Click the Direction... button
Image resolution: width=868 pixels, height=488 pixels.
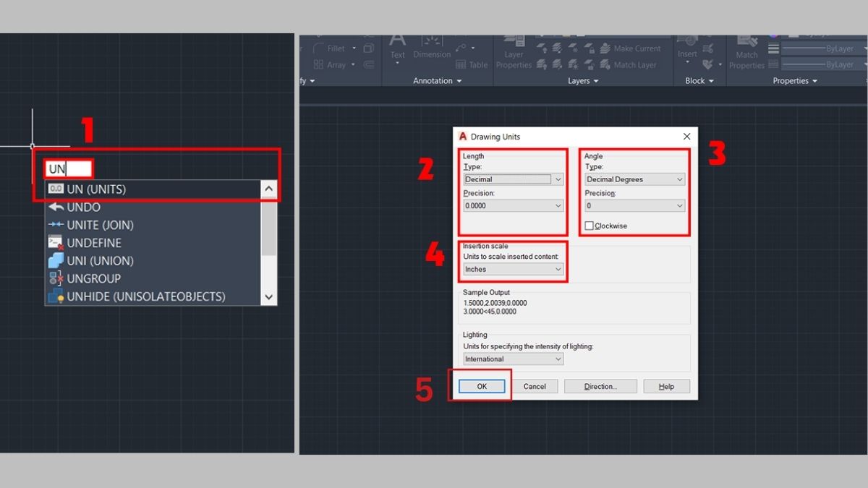(x=600, y=386)
